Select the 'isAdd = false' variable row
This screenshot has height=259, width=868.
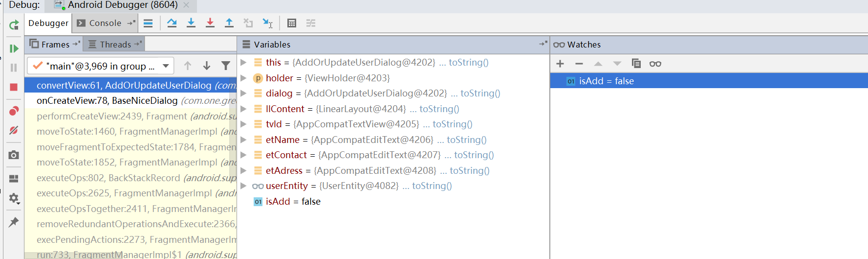393,201
